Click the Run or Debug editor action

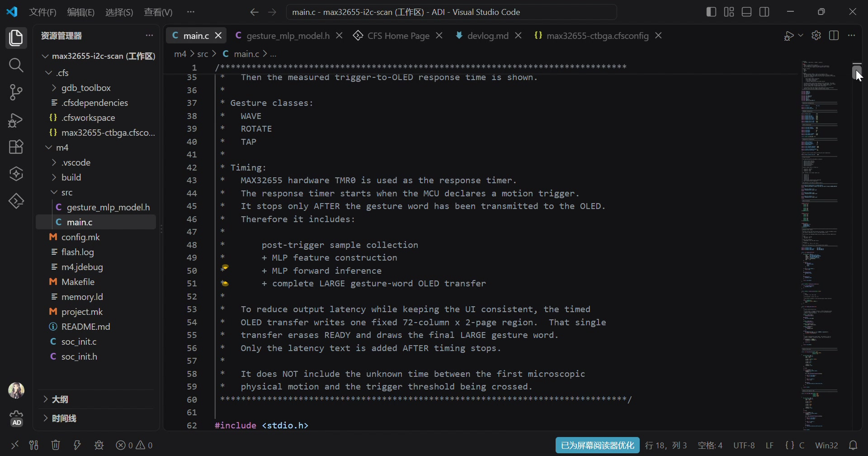tap(788, 36)
